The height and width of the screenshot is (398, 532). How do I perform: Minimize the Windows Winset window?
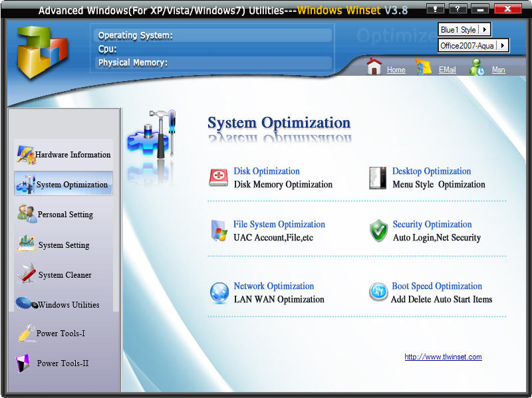point(480,9)
